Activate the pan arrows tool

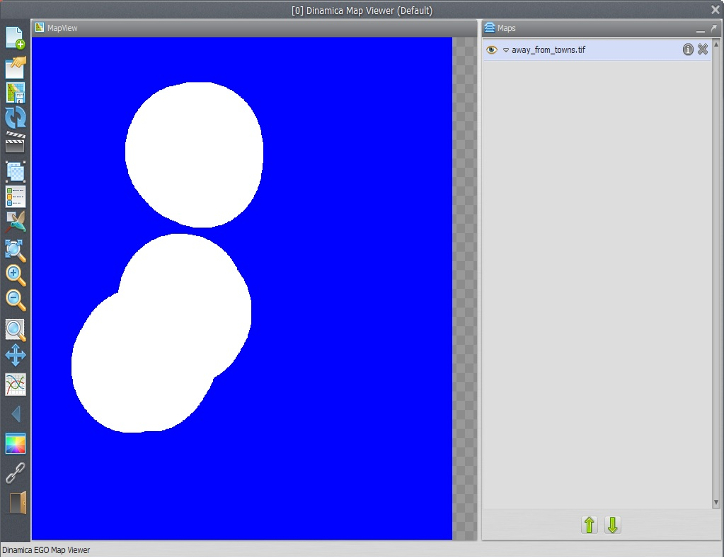click(15, 356)
